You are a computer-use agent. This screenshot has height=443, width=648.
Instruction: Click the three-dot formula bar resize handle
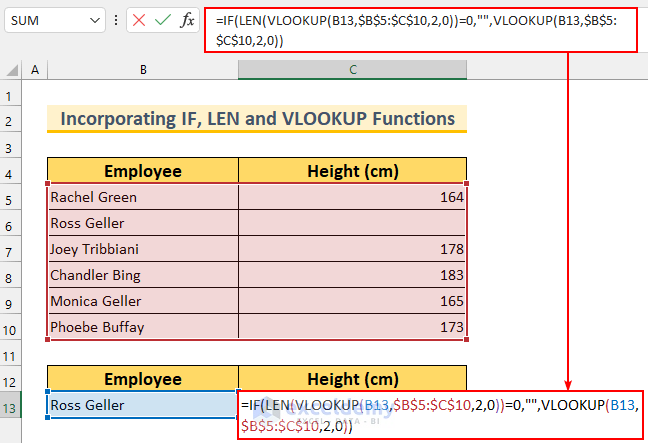click(116, 20)
